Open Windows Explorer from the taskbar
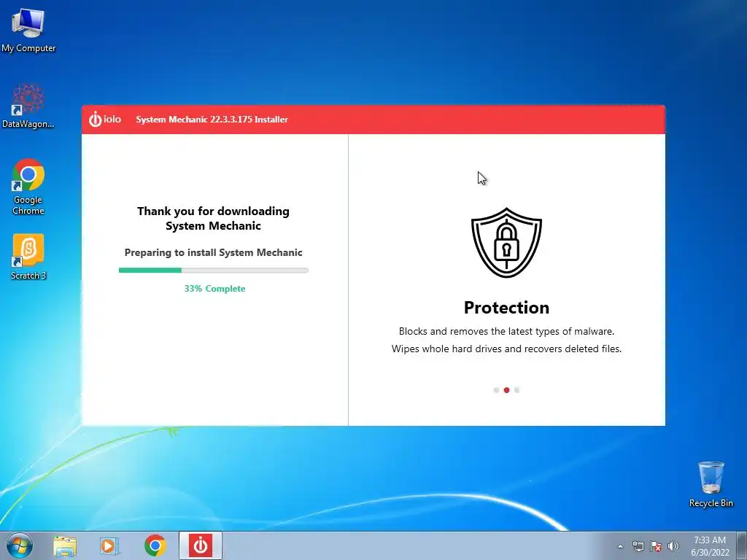Screen dimensions: 747x560 (65, 546)
